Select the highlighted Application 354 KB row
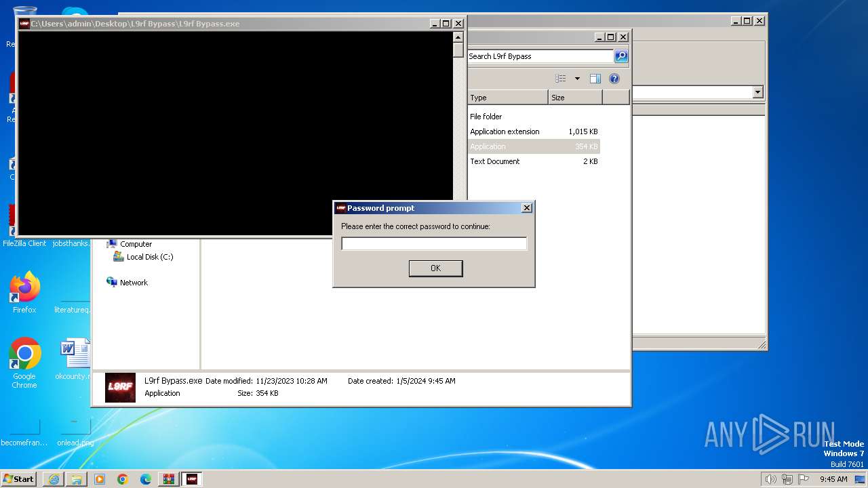The image size is (868, 488). coord(534,146)
